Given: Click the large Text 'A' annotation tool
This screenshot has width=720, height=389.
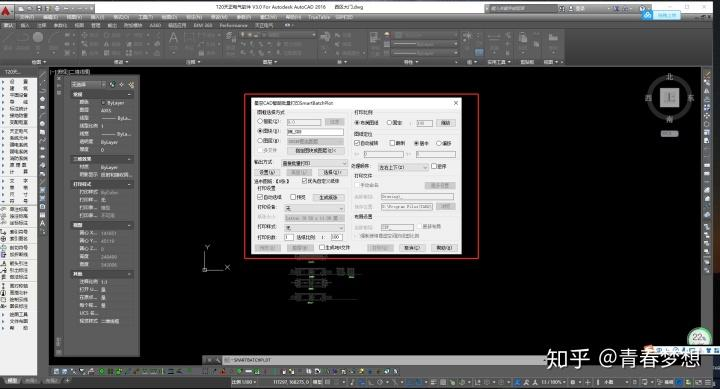Looking at the screenshot, I should coord(174,39).
